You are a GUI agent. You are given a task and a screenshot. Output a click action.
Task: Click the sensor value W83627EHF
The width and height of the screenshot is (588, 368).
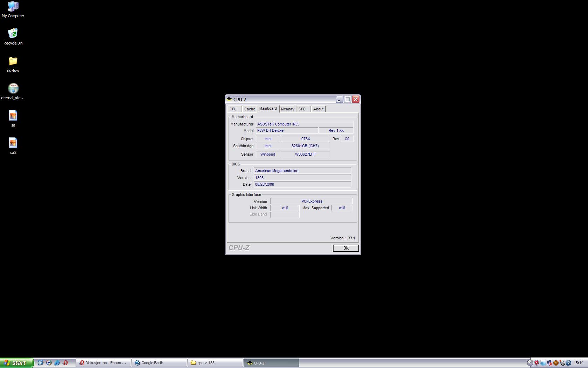[x=305, y=154]
